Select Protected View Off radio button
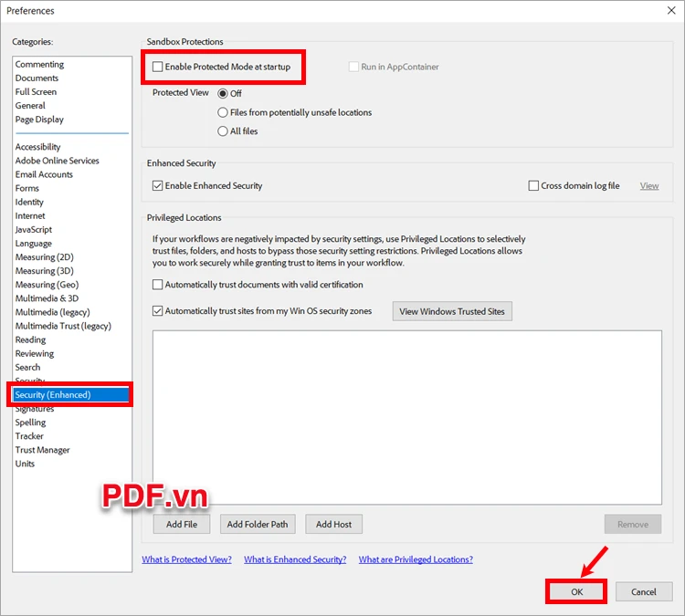Image resolution: width=685 pixels, height=616 pixels. (223, 93)
